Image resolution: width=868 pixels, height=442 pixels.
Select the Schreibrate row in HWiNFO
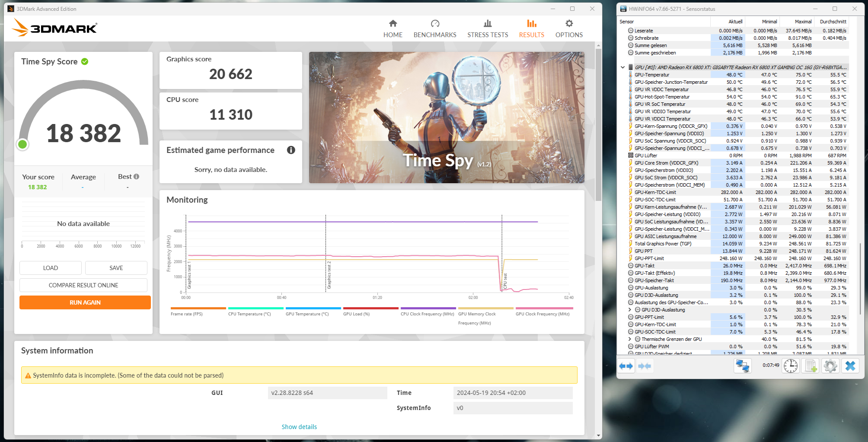click(x=733, y=38)
